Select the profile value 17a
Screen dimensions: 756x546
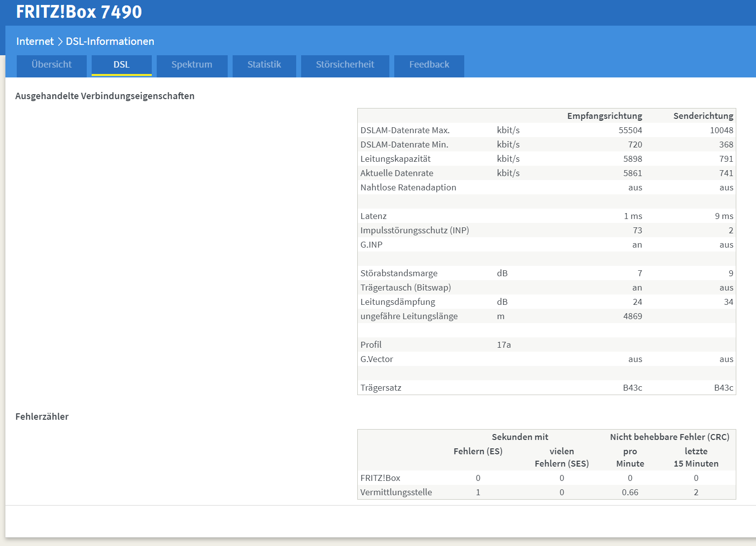pos(504,345)
